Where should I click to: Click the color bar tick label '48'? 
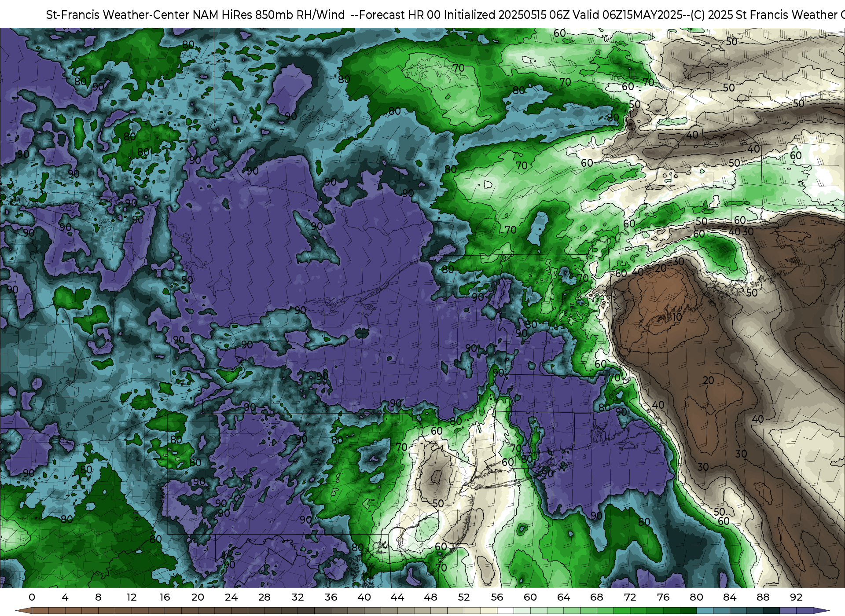tap(430, 597)
